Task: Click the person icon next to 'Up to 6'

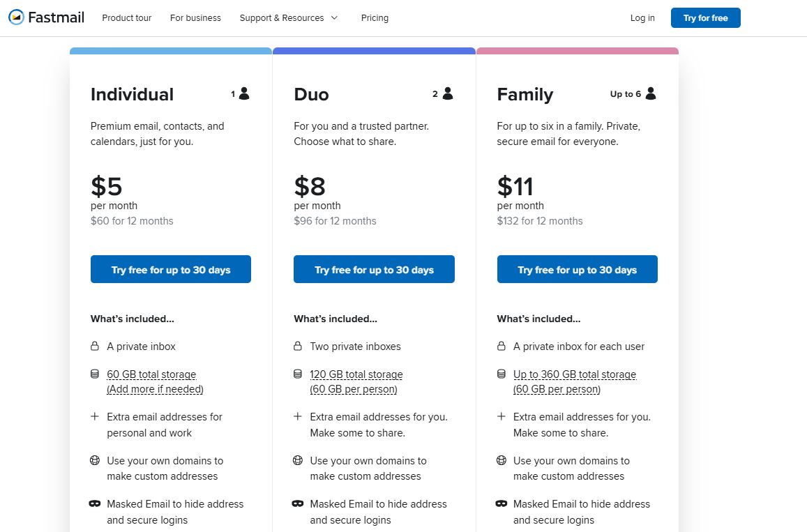Action: (x=650, y=92)
